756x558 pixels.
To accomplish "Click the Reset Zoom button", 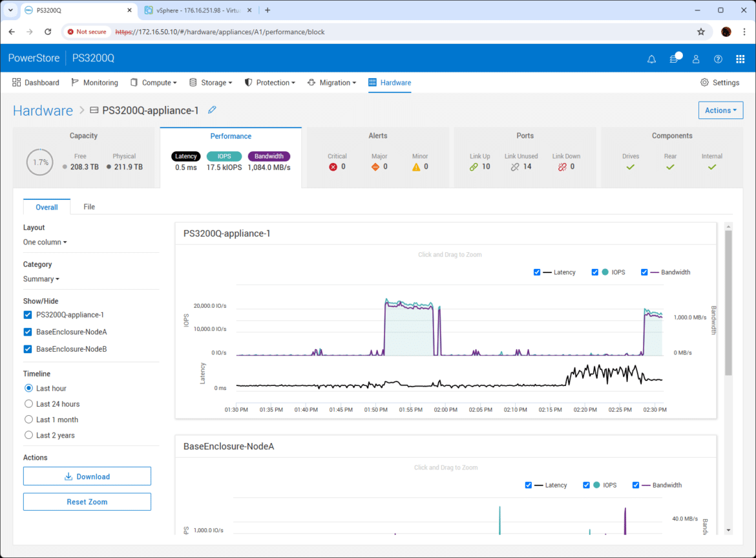I will (87, 502).
